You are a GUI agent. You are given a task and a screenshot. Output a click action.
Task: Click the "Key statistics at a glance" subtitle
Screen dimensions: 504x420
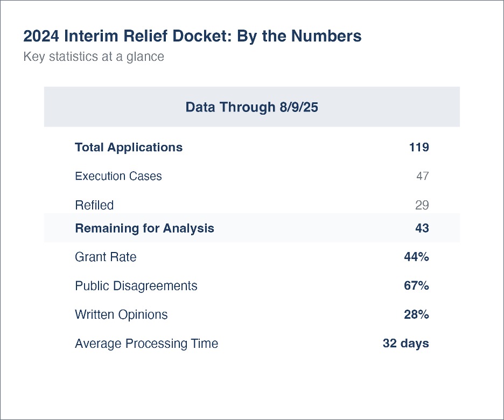[x=94, y=57]
